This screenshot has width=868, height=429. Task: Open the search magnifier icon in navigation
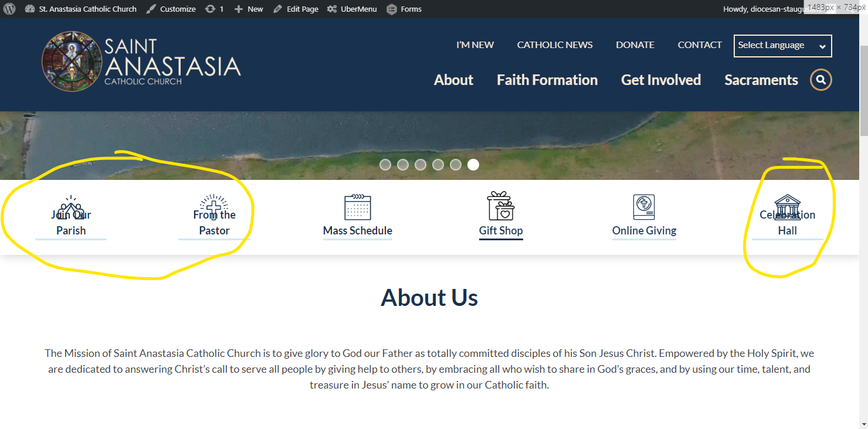820,80
